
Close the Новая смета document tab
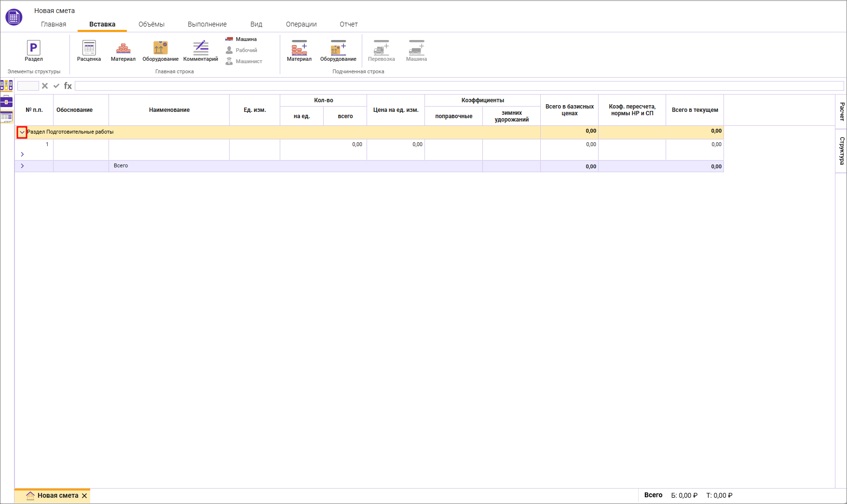pos(84,496)
